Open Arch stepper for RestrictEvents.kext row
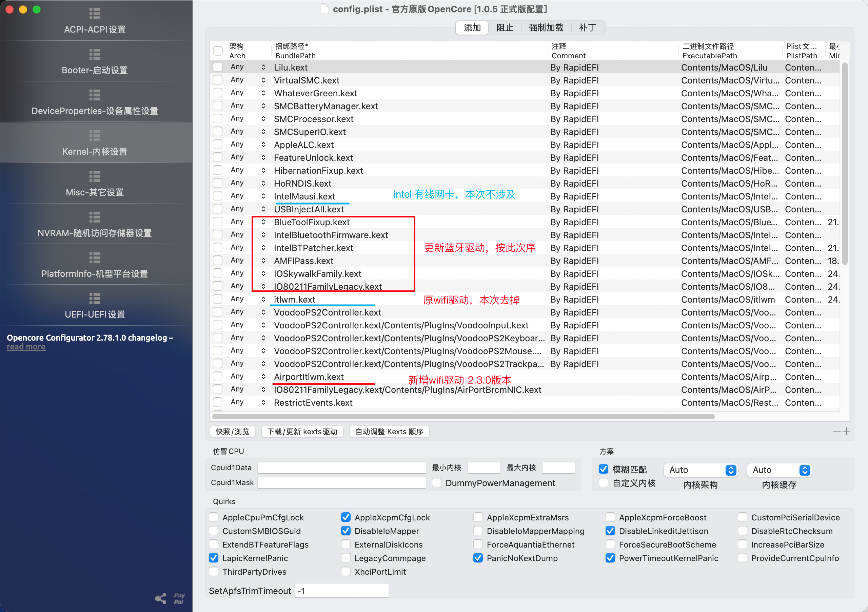 click(263, 402)
